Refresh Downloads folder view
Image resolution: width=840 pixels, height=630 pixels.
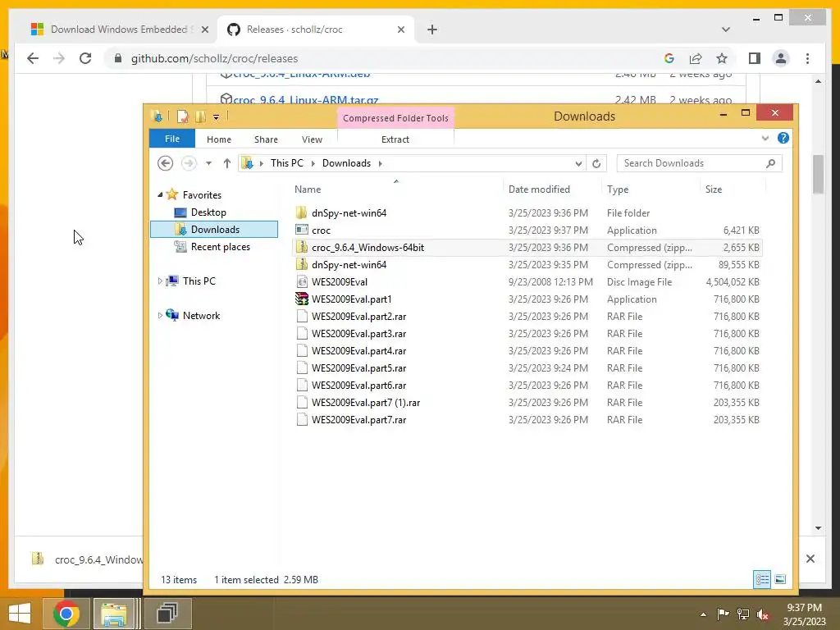pos(596,163)
